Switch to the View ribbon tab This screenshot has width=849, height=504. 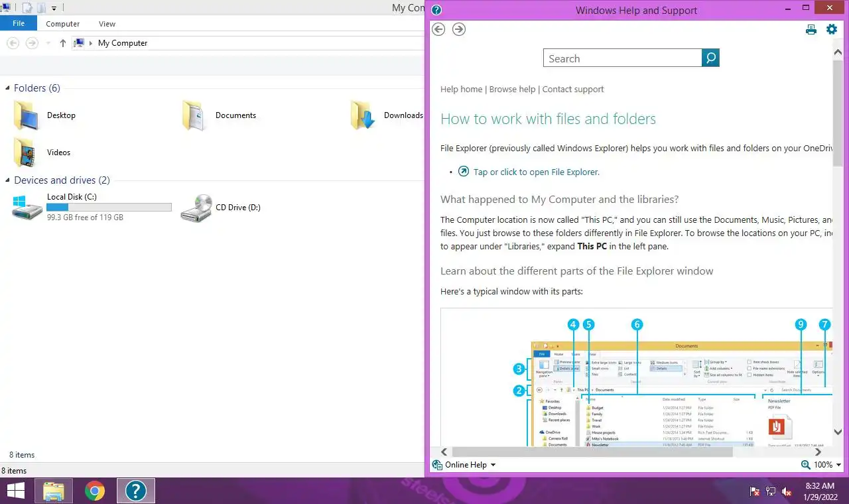click(x=107, y=23)
